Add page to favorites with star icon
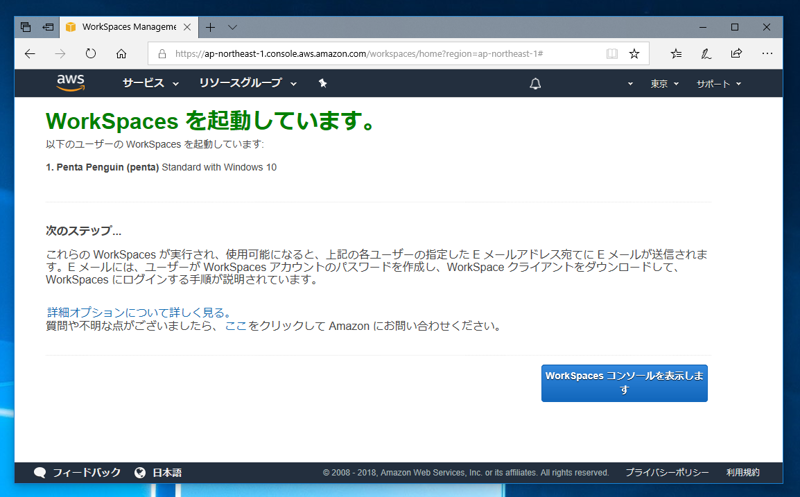Screen dimensions: 800x497 tap(634, 54)
